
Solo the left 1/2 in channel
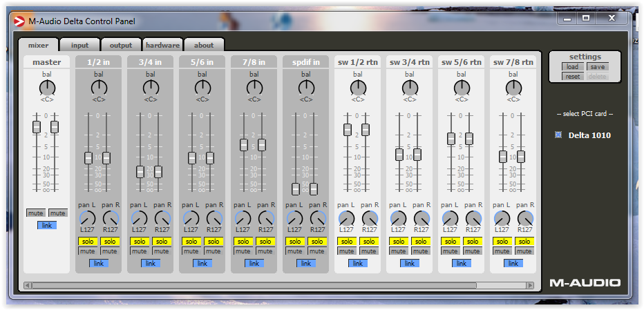(88, 242)
